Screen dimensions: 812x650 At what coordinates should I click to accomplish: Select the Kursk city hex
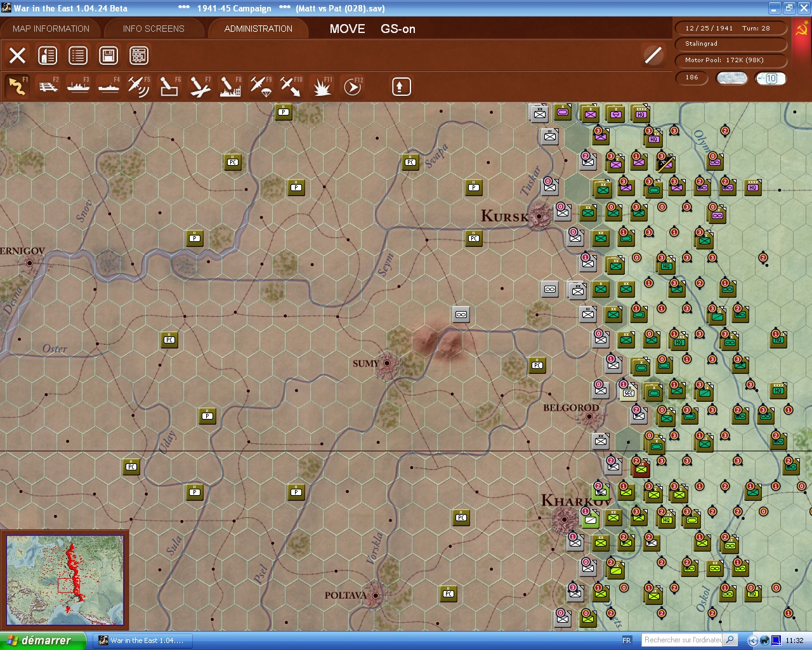pos(539,216)
